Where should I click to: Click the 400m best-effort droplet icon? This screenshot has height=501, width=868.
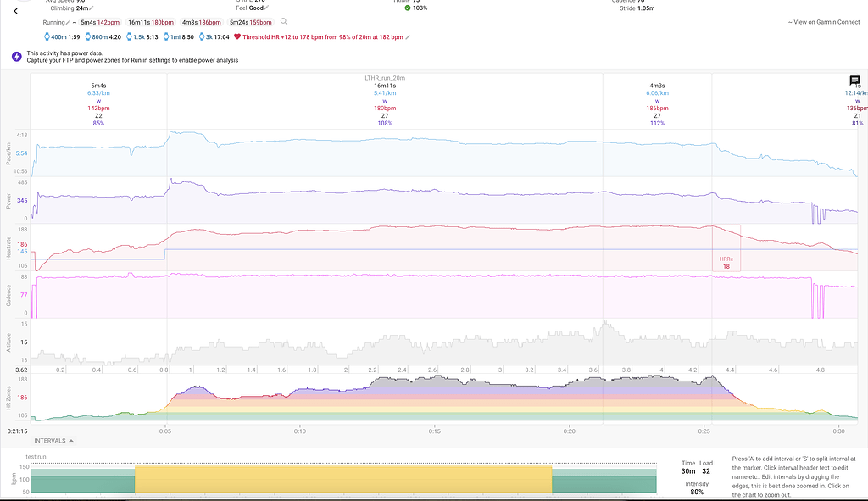point(47,36)
